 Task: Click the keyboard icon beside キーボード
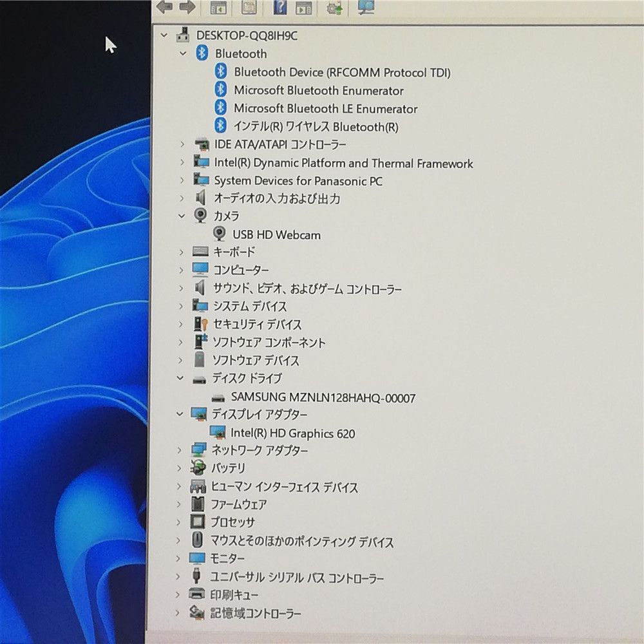(x=200, y=251)
